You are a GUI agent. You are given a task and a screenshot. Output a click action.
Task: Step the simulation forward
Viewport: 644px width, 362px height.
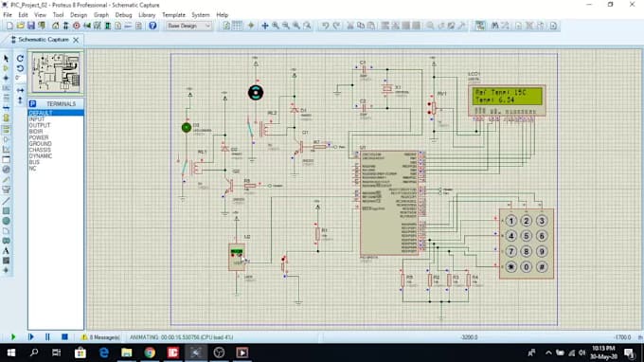click(x=31, y=337)
